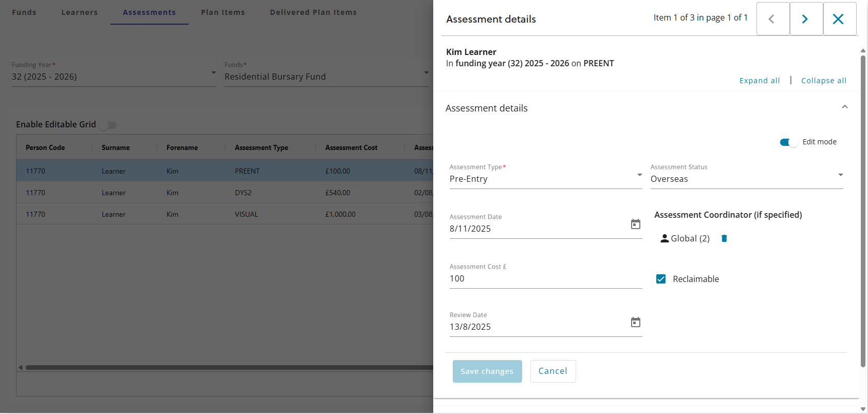Collapse the Assessment details section chevron
The image size is (868, 414).
(844, 107)
